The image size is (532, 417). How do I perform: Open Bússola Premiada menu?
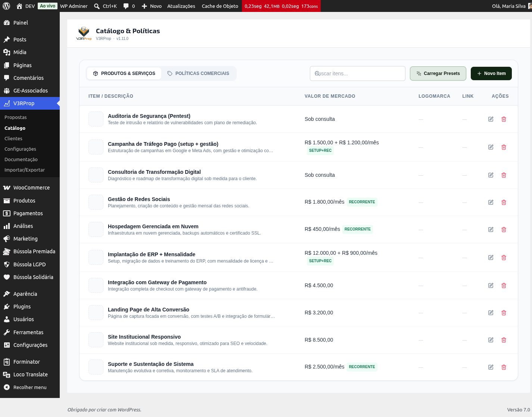pos(30,251)
